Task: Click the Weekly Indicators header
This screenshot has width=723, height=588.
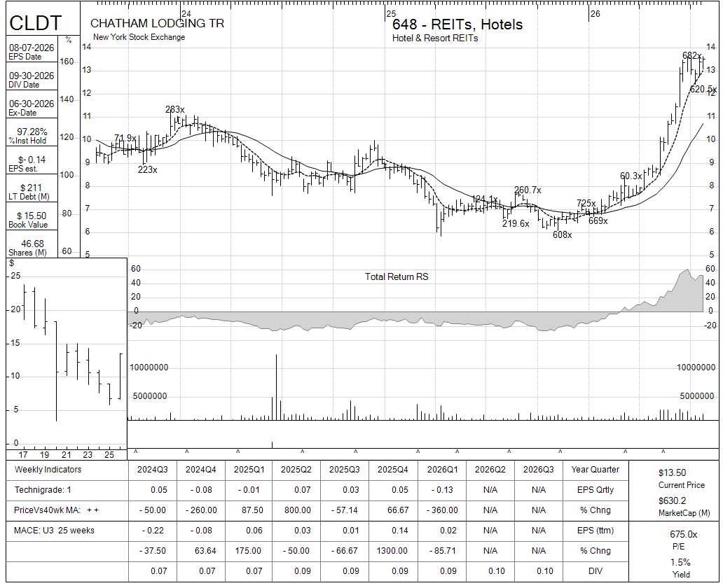Action: pos(48,470)
